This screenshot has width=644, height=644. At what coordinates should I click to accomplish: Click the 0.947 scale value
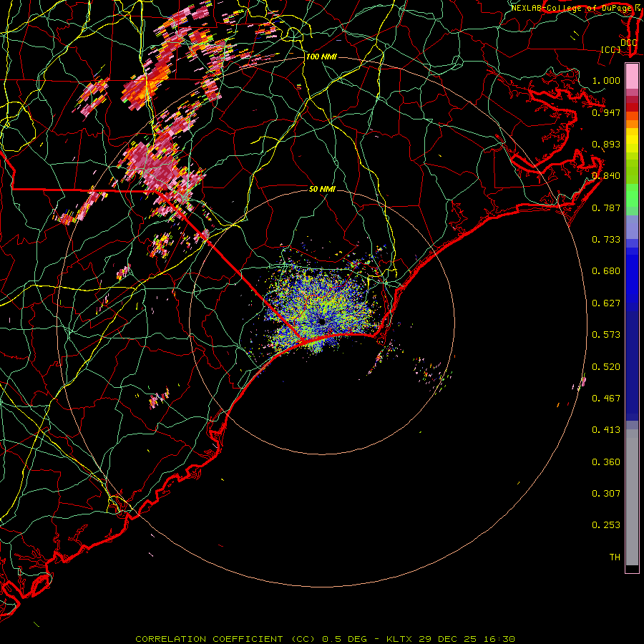pos(606,112)
